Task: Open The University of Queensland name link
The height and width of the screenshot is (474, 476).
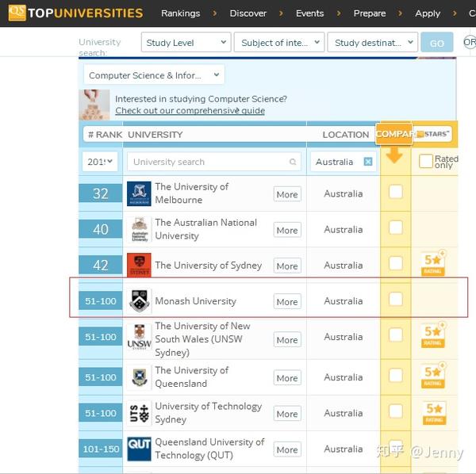Action: (x=192, y=377)
